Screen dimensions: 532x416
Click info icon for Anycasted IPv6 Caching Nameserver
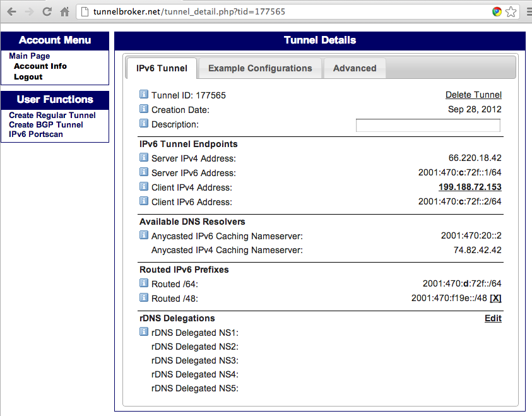(144, 236)
